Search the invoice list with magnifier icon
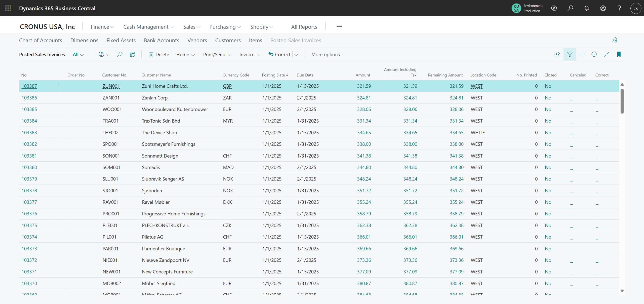Image resolution: width=644 pixels, height=304 pixels. (x=120, y=54)
